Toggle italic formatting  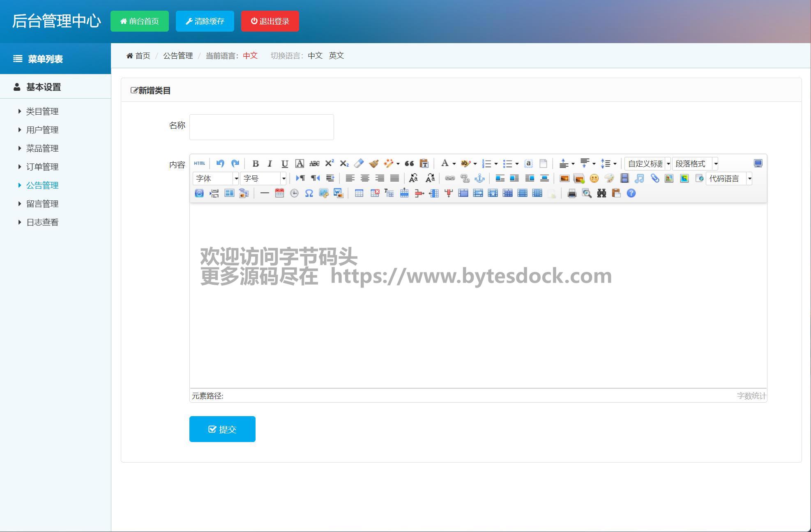pos(270,164)
